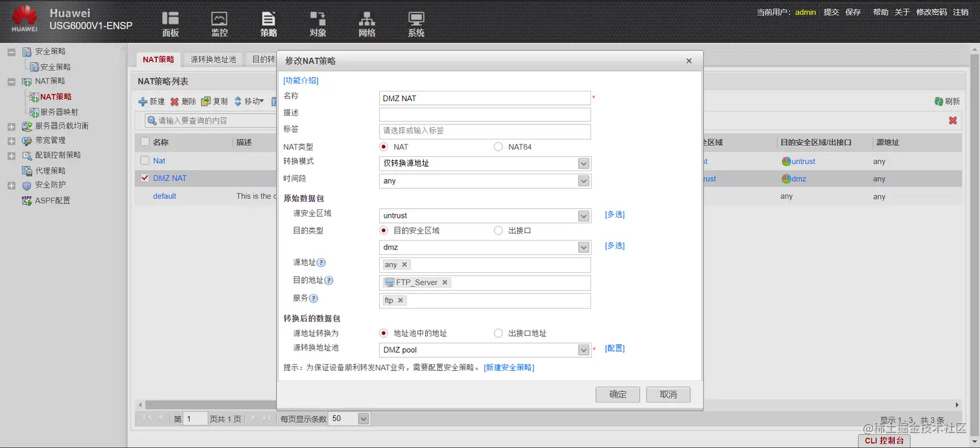
Task: Open the 时间段 time range dropdown
Action: coord(583,181)
